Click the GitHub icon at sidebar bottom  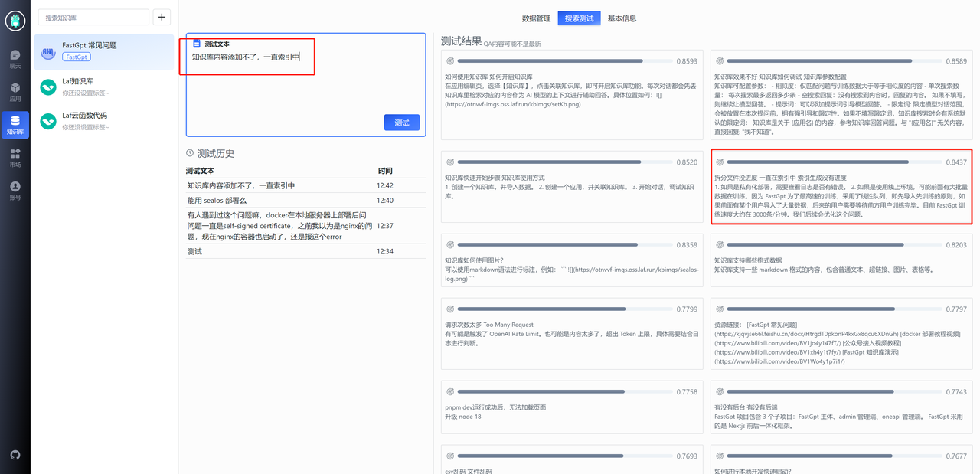pos(15,455)
